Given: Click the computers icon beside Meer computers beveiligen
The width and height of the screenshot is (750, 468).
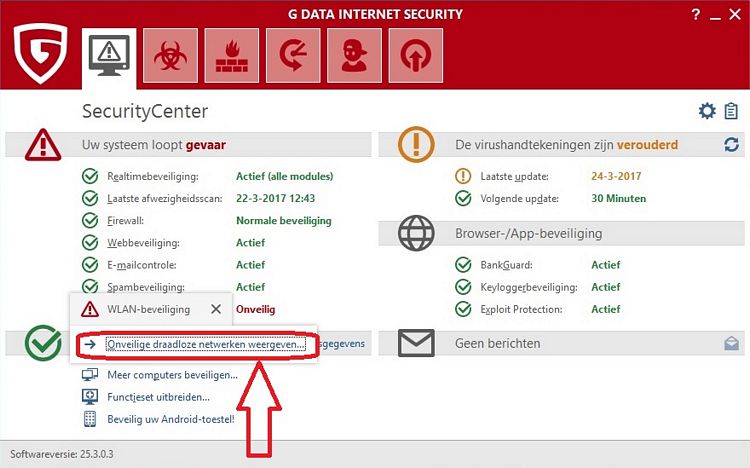Looking at the screenshot, I should 90,374.
